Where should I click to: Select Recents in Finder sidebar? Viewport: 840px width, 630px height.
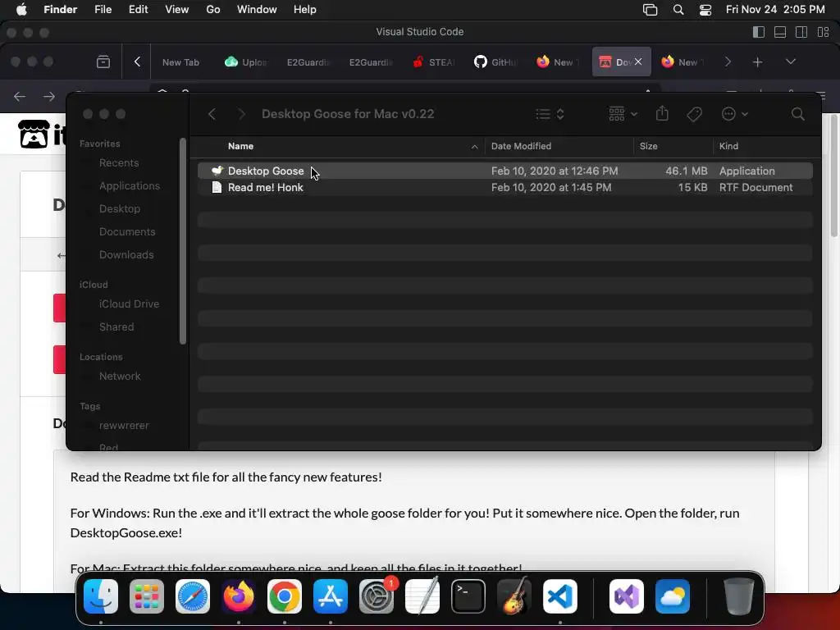[119, 163]
